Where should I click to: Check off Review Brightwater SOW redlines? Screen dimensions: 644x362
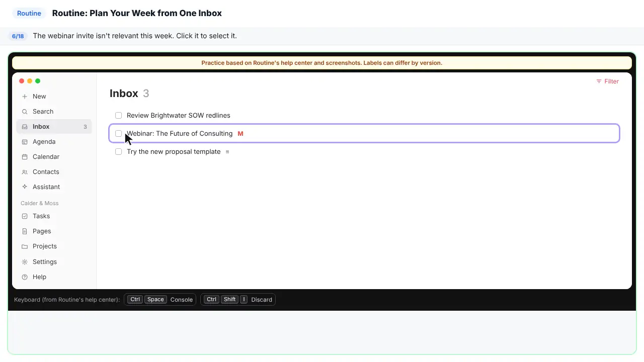[x=119, y=116]
